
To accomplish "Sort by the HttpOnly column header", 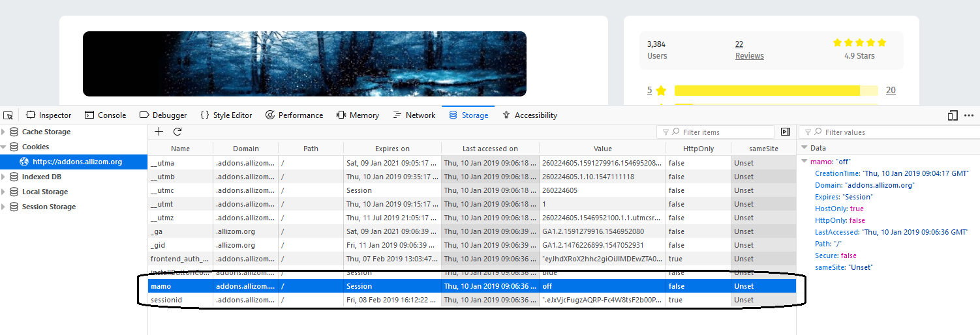I will tap(699, 149).
